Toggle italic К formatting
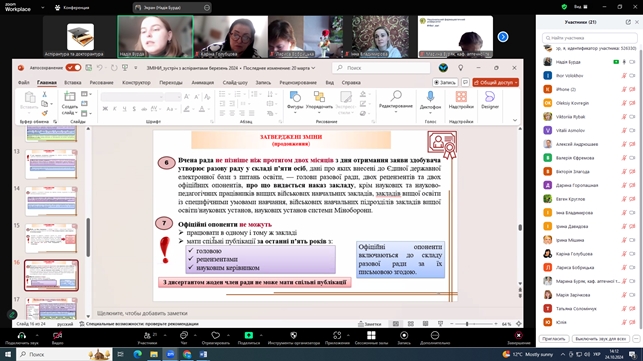Image resolution: width=643 pixels, height=361 pixels. pos(115,109)
